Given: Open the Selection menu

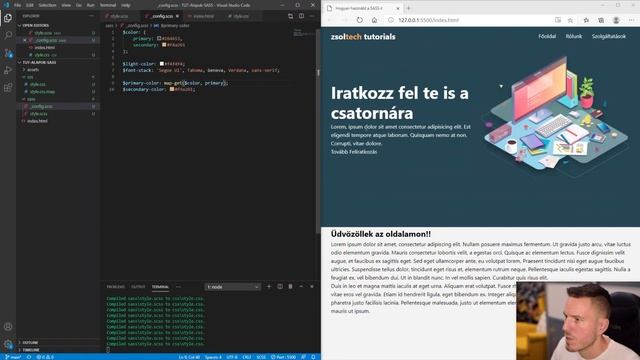Looking at the screenshot, I should tap(47, 5).
